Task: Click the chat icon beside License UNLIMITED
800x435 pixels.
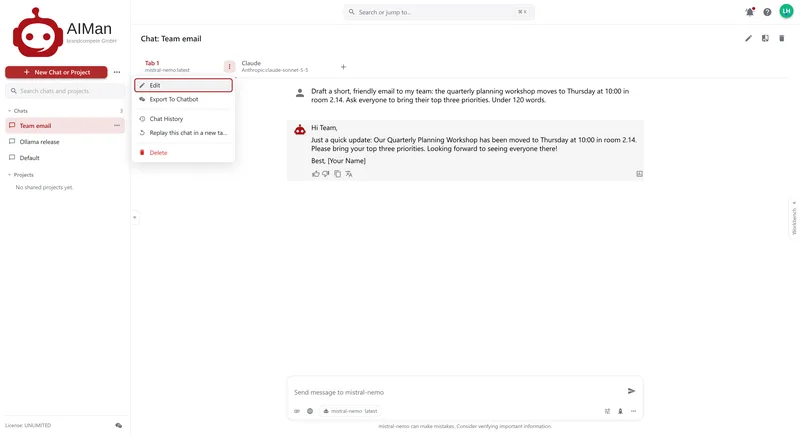Action: pos(118,425)
